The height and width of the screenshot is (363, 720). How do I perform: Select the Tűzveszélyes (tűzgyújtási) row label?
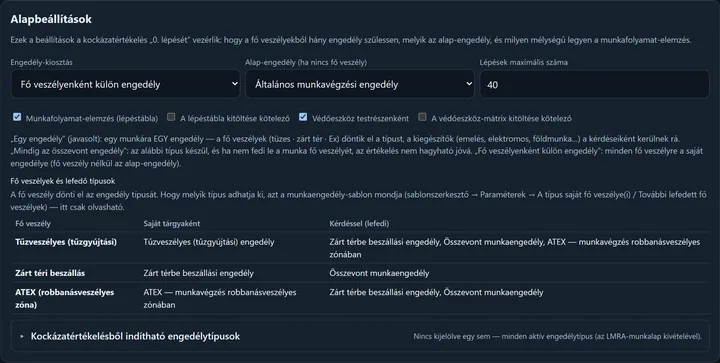[x=66, y=242]
